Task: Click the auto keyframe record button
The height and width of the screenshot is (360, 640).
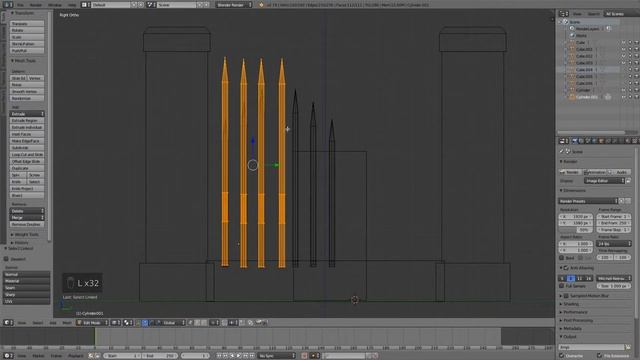Action: pyautogui.click(x=304, y=356)
